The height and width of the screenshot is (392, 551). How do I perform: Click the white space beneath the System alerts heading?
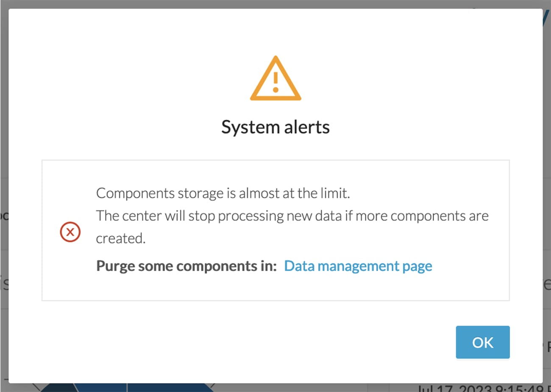point(275,148)
